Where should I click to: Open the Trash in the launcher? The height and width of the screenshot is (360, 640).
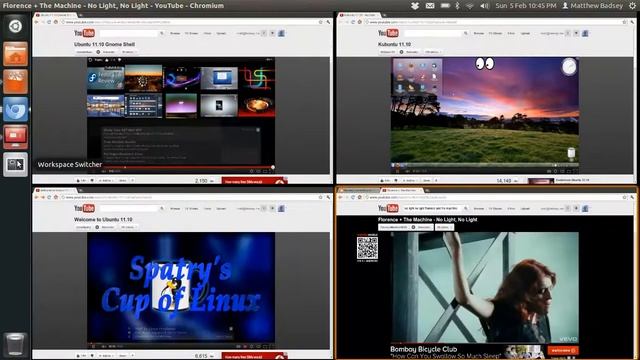16,344
